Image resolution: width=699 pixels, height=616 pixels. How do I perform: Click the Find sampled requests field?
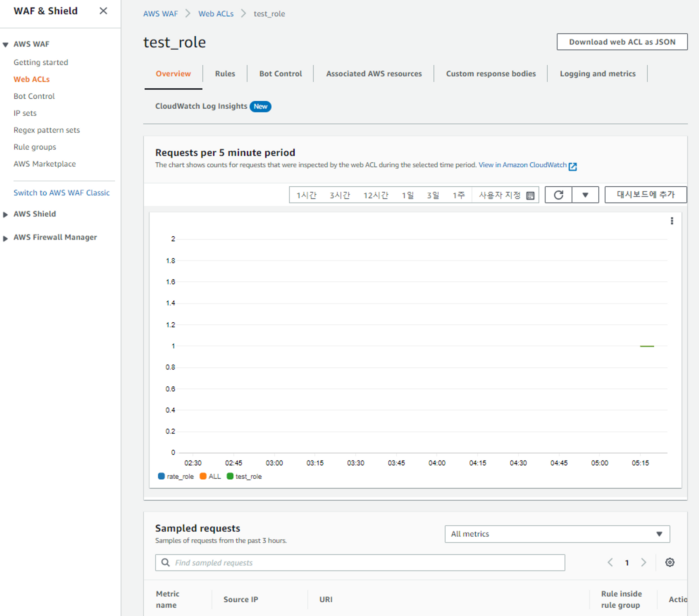point(360,562)
